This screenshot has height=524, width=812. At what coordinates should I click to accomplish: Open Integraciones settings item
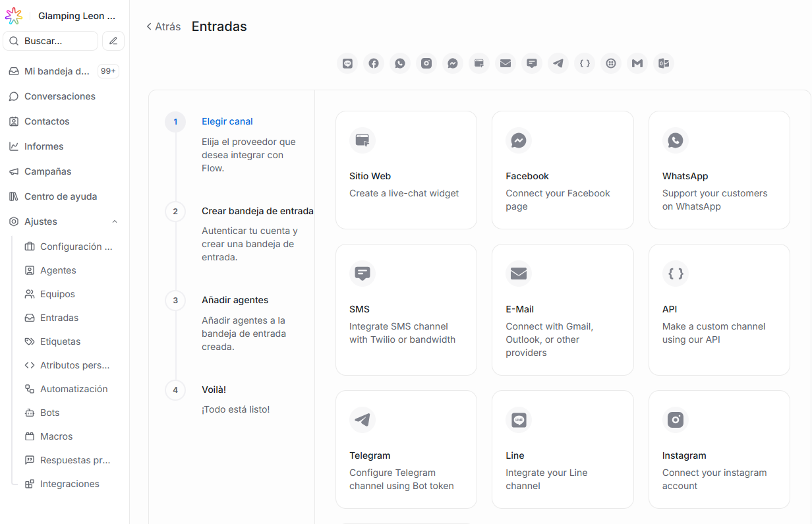[x=69, y=484]
